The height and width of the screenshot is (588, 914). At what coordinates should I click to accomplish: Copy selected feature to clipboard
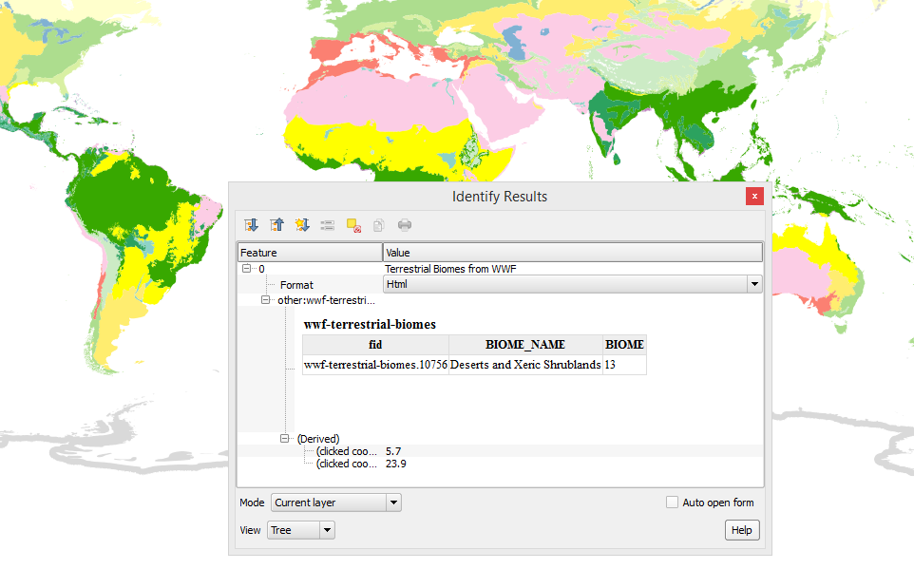click(377, 224)
